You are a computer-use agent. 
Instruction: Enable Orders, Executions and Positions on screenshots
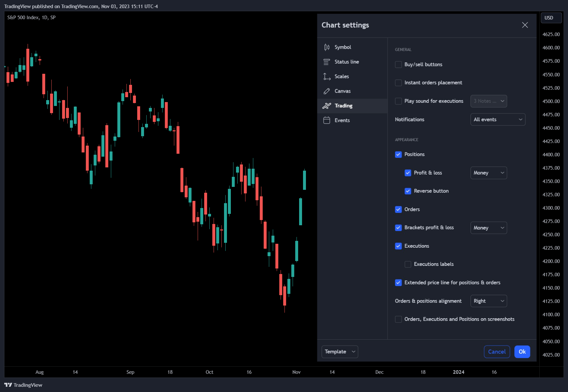click(398, 319)
